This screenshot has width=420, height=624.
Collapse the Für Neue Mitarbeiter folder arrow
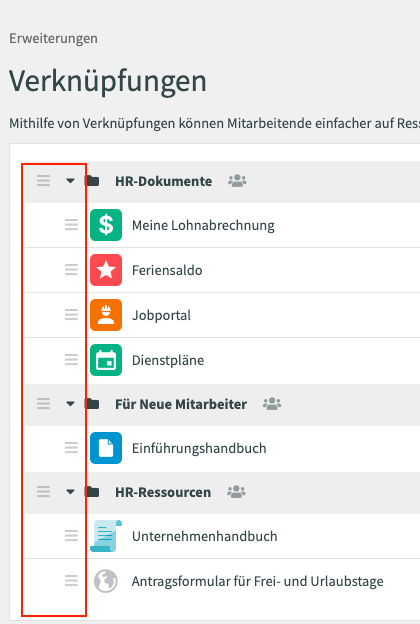pos(70,404)
